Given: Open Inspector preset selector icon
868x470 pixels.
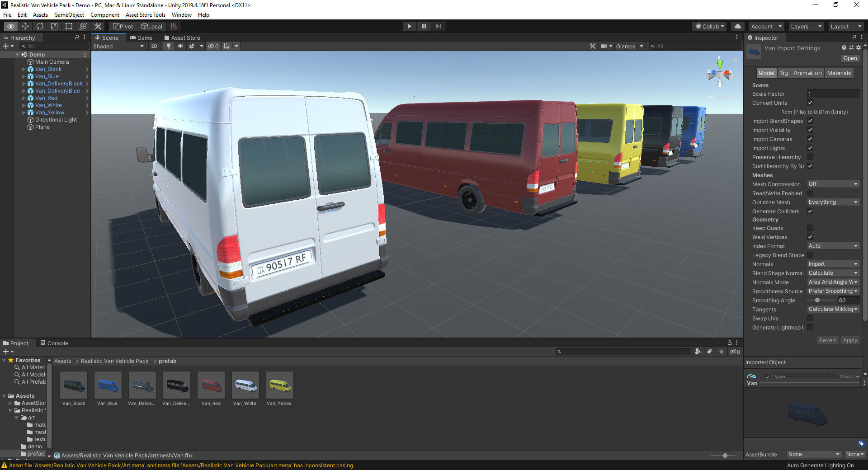Looking at the screenshot, I should [851, 47].
